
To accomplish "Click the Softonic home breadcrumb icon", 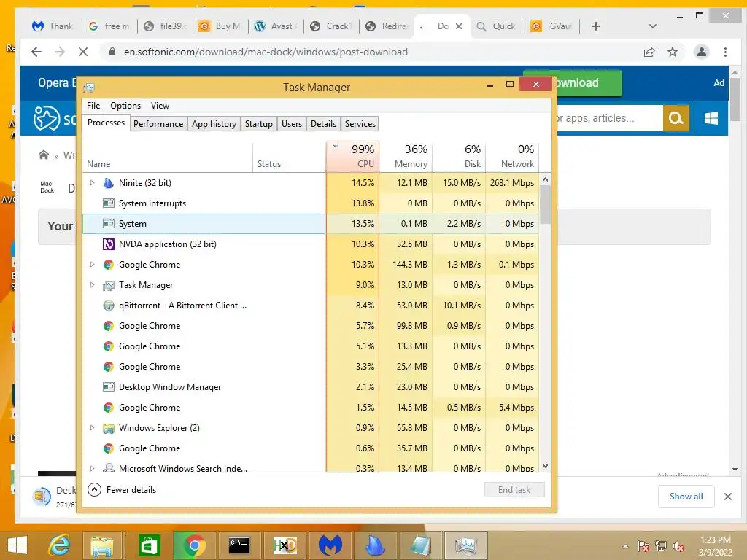I will coord(44,155).
